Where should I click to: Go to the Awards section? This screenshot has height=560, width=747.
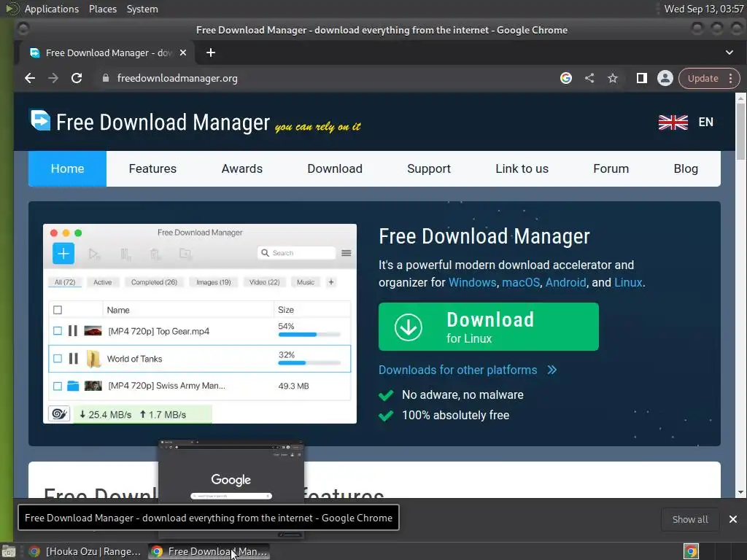click(x=242, y=168)
